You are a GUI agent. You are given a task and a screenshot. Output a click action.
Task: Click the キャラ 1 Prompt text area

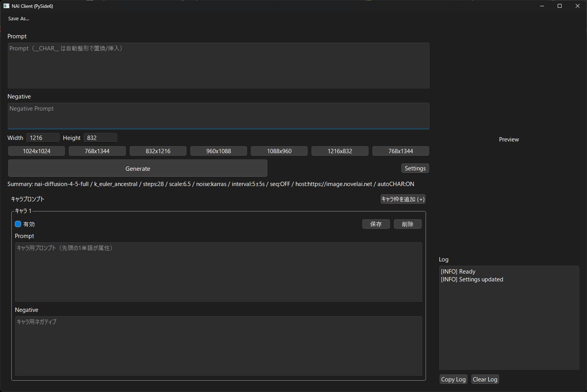pyautogui.click(x=218, y=272)
